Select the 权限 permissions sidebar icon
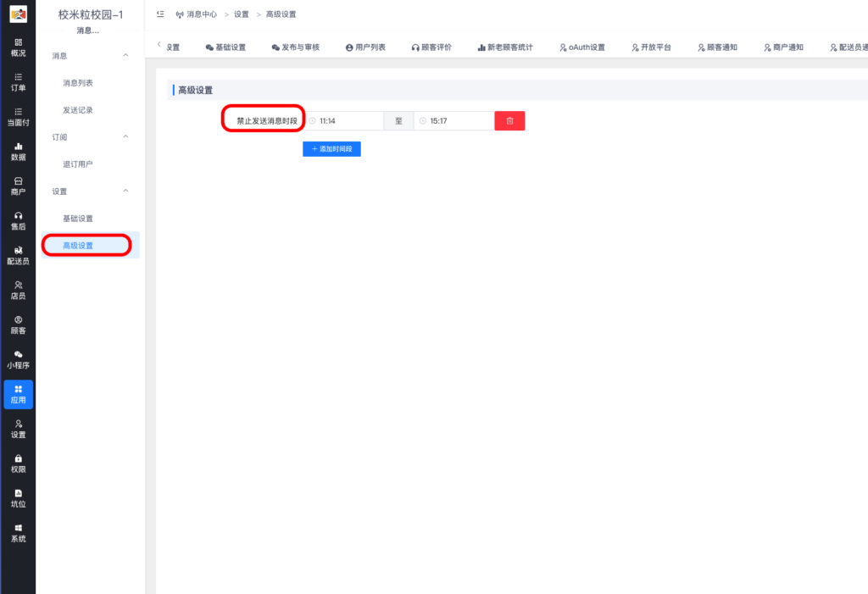The image size is (868, 594). (x=18, y=464)
